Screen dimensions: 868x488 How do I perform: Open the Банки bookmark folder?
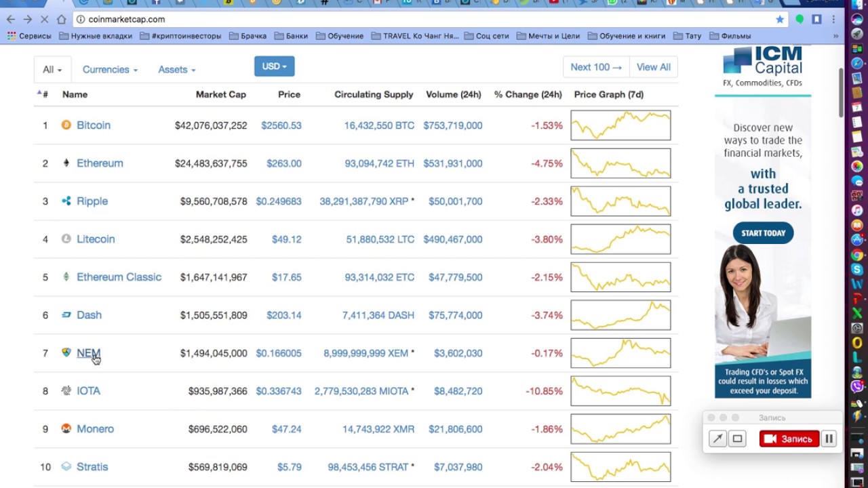pyautogui.click(x=290, y=36)
